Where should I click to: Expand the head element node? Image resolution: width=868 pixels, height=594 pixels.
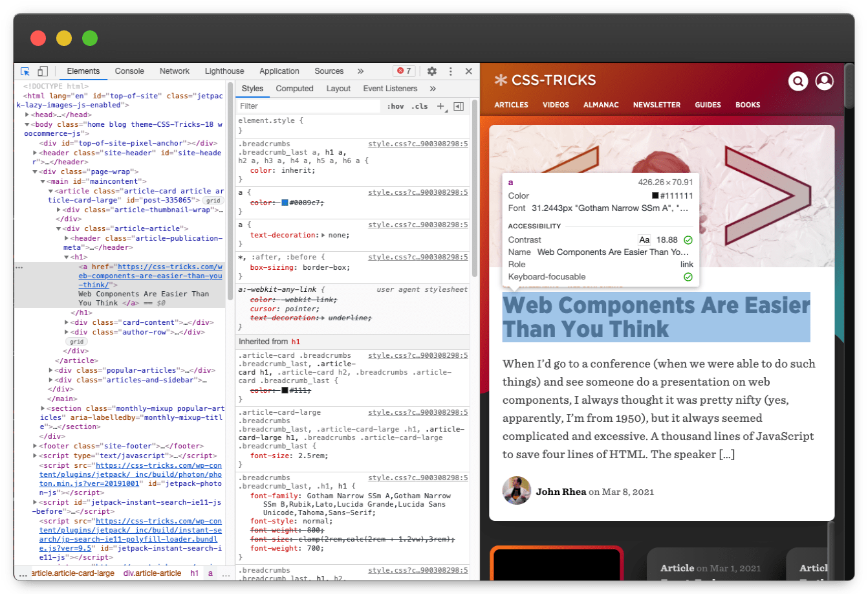(27, 115)
